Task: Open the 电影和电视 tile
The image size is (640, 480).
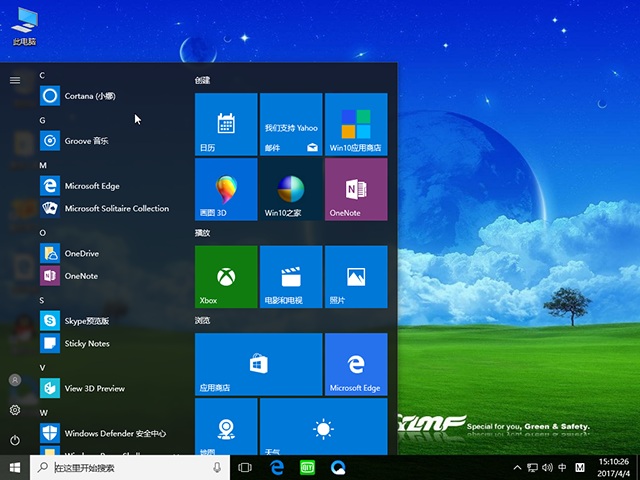Action: pos(290,276)
